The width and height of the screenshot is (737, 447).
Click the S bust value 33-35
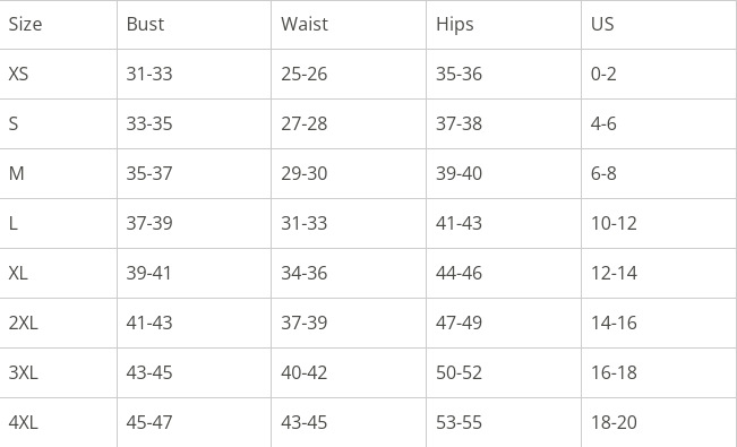pyautogui.click(x=144, y=124)
